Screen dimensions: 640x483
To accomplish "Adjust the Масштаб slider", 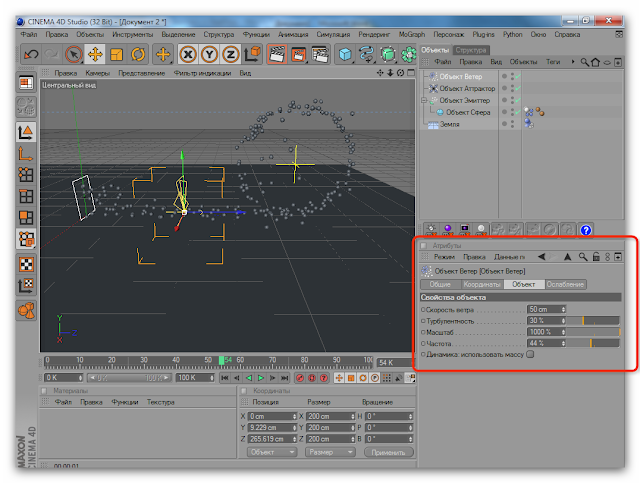I will [593, 332].
